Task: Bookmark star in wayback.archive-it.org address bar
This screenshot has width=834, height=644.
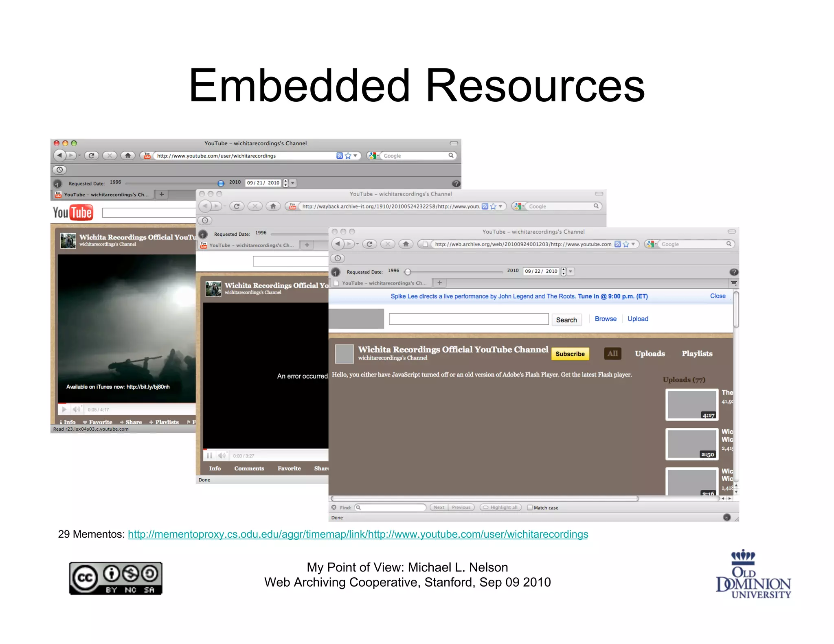Action: (x=493, y=206)
